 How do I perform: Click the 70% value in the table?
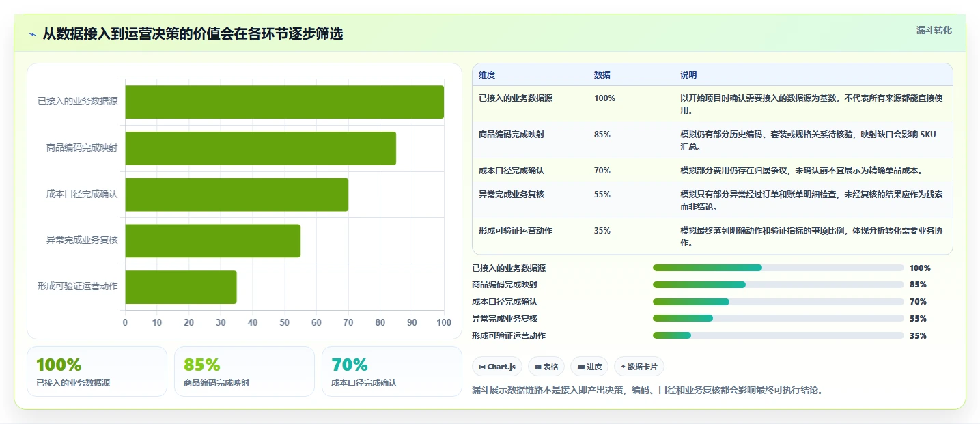pyautogui.click(x=602, y=171)
